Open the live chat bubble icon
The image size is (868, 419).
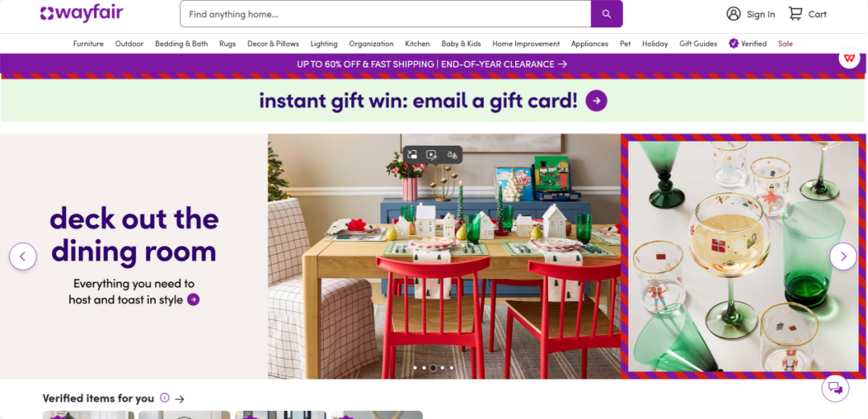(x=835, y=388)
